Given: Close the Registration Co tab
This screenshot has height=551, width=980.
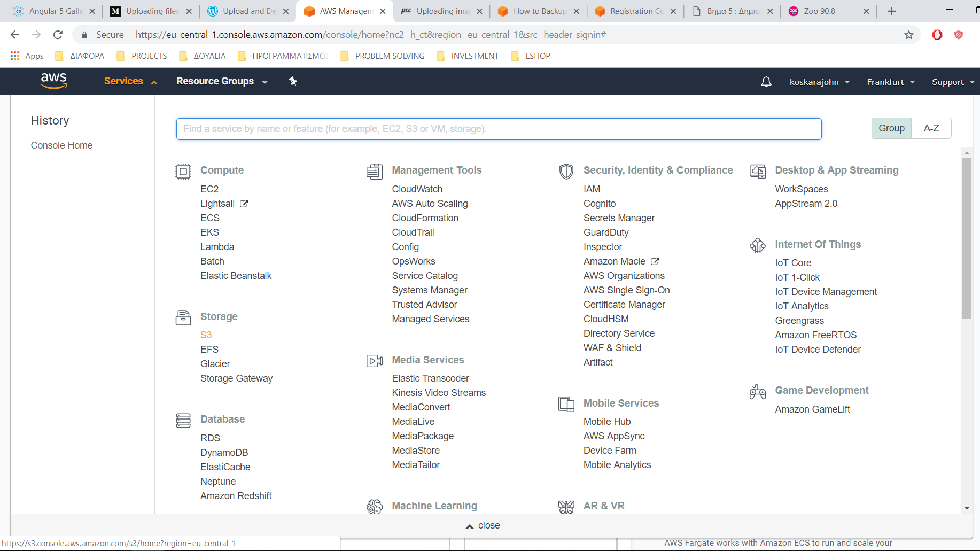Looking at the screenshot, I should pyautogui.click(x=673, y=11).
